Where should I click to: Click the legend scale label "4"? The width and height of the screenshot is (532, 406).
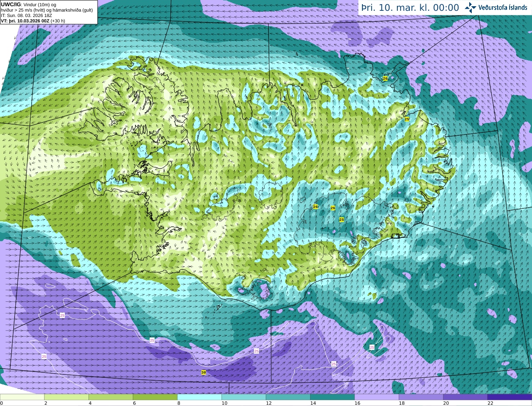(90, 403)
